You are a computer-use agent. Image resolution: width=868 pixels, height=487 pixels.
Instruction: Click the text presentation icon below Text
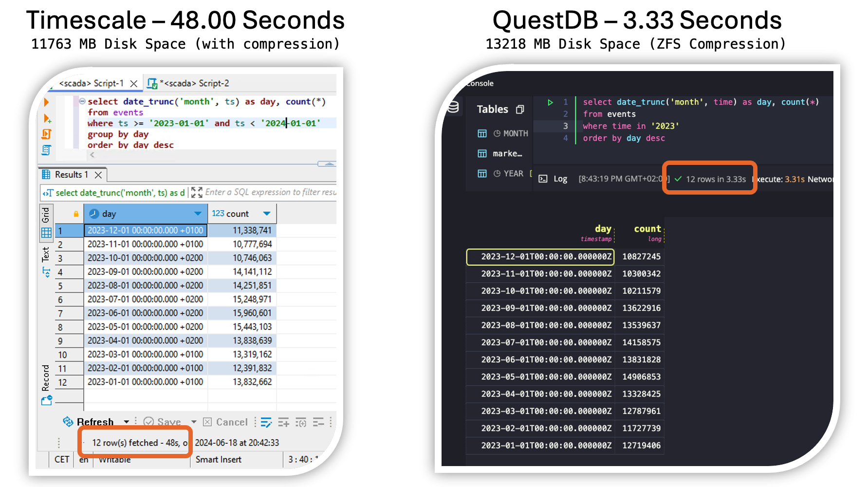tap(46, 272)
